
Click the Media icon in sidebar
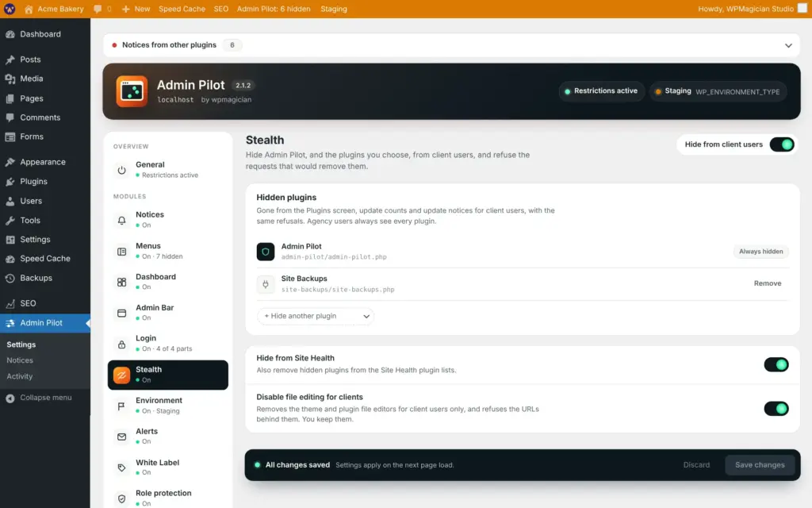click(10, 79)
